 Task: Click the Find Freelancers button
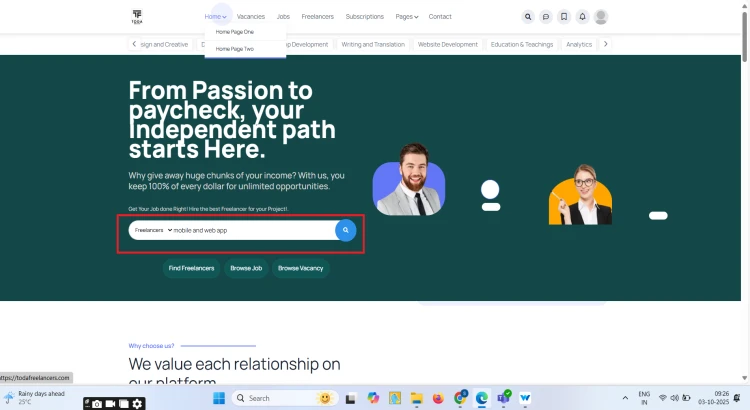pos(192,268)
